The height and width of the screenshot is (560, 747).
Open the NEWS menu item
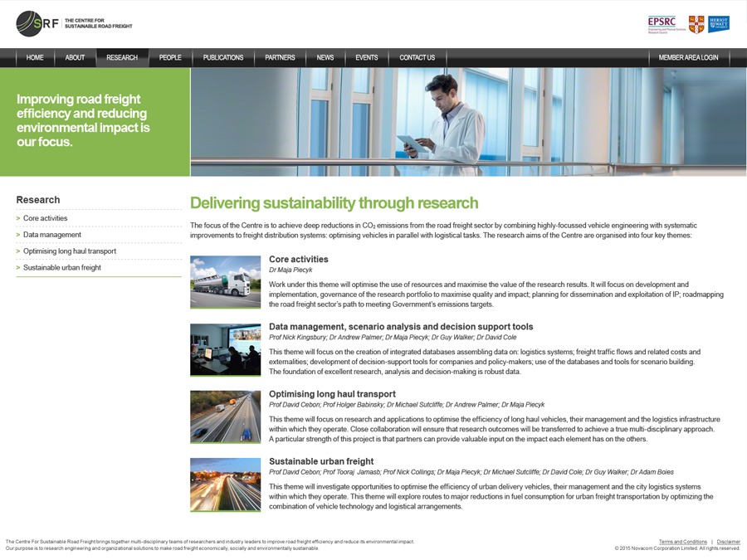click(x=325, y=57)
